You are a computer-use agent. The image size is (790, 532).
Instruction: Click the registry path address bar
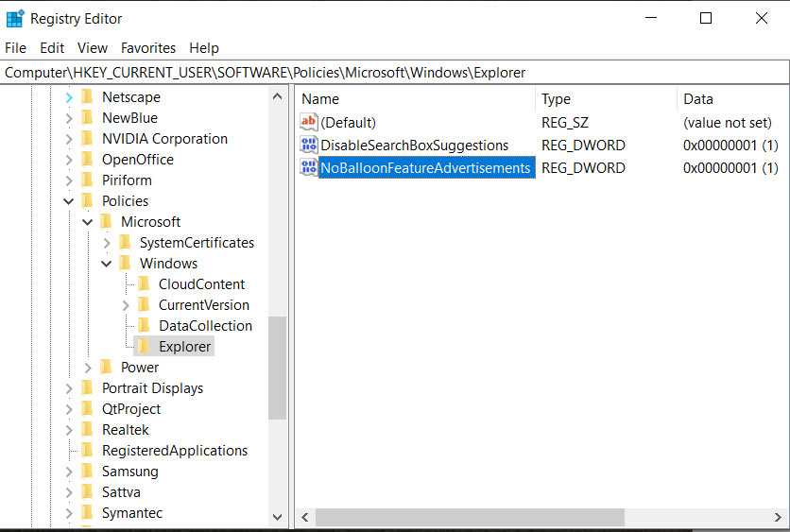coord(394,73)
